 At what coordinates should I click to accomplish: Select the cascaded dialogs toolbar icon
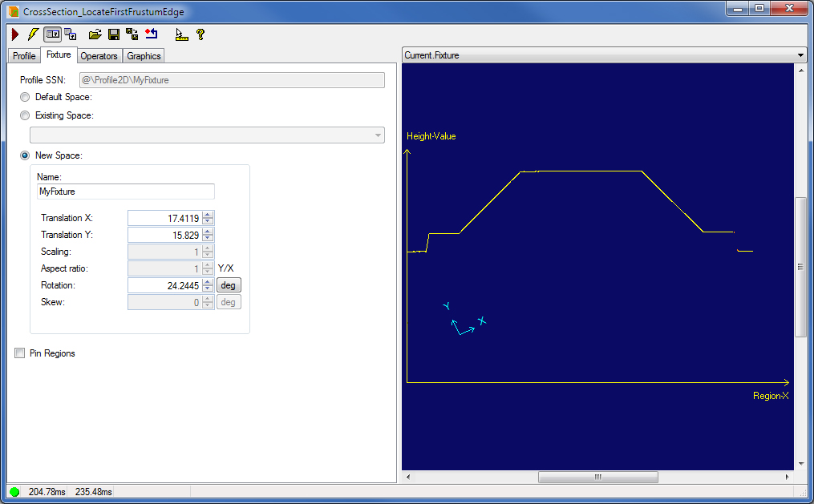point(70,34)
